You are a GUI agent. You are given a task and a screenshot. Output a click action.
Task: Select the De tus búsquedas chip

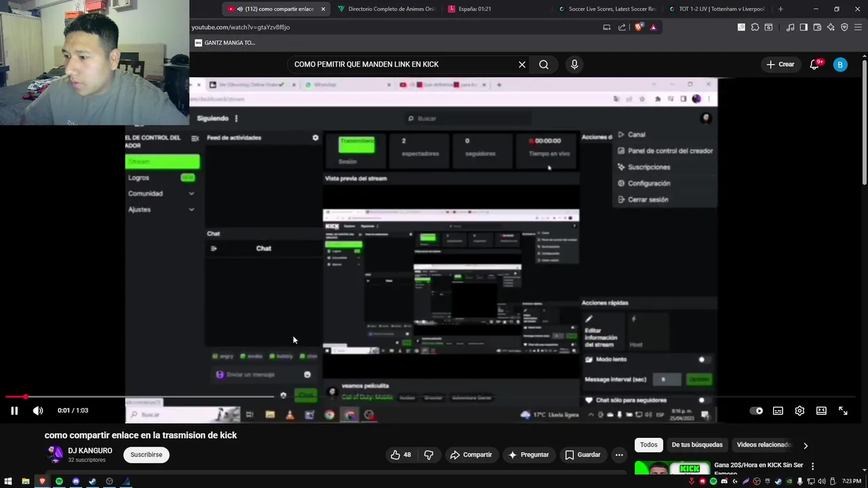[697, 445]
